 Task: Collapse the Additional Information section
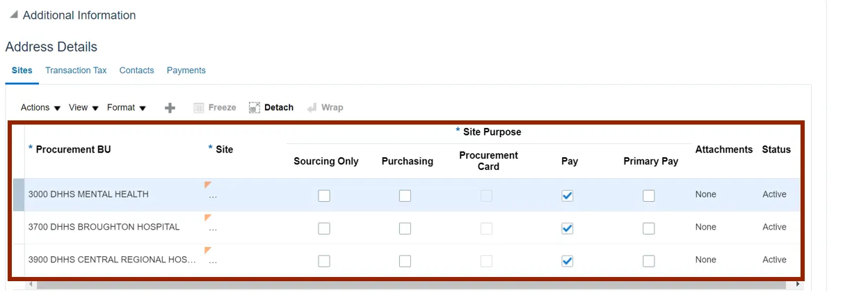coord(14,15)
